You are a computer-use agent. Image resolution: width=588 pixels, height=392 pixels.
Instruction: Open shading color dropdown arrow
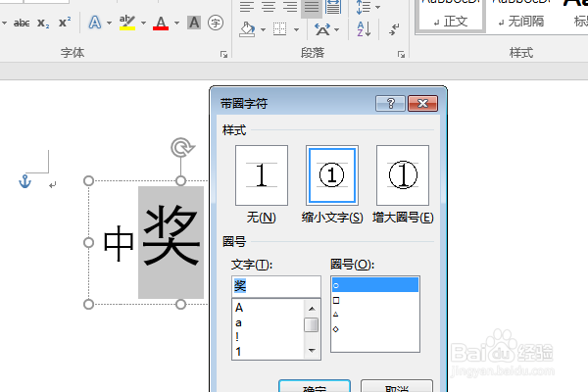(263, 29)
